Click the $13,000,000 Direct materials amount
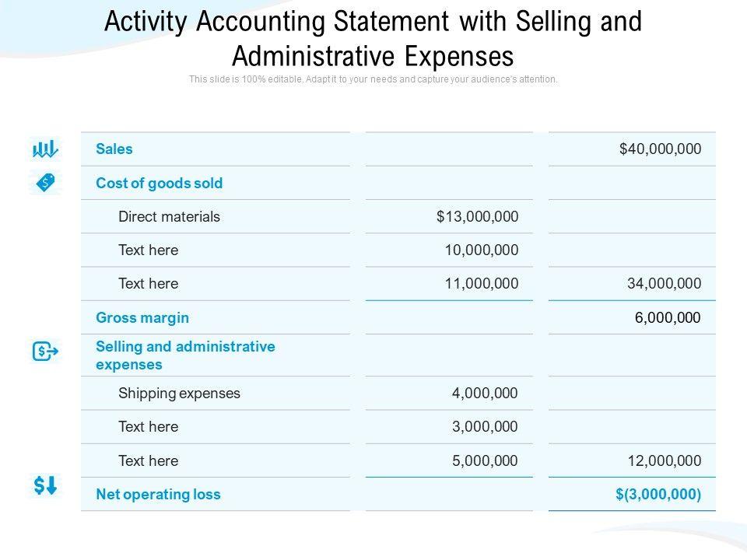The width and height of the screenshot is (747, 560). [477, 216]
